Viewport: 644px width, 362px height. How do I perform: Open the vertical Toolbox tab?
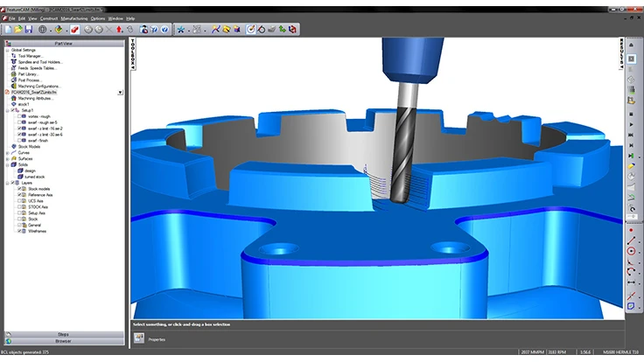(132, 53)
